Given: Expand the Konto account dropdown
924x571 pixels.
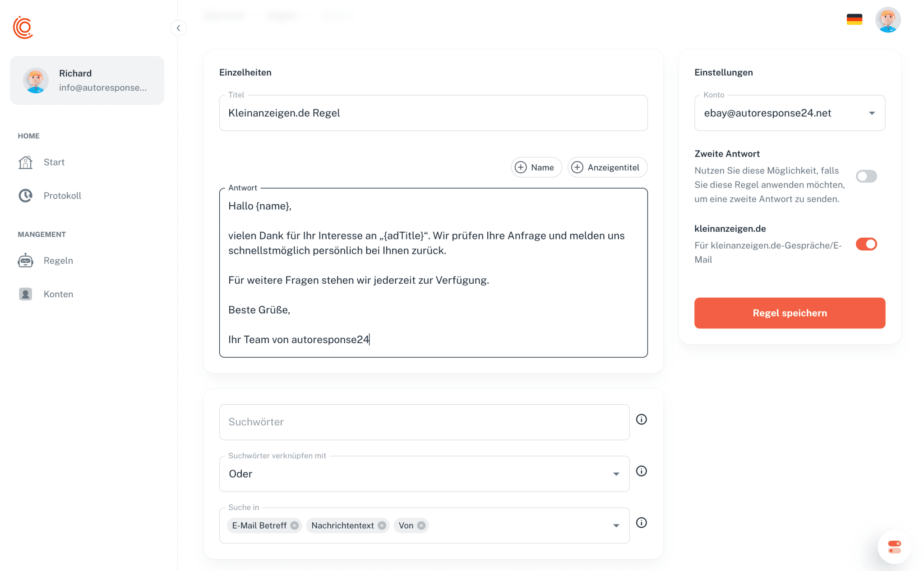Looking at the screenshot, I should [x=790, y=113].
